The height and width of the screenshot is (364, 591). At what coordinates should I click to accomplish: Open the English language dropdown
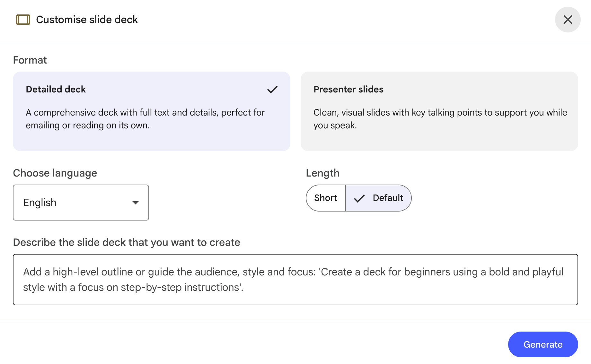click(x=81, y=203)
